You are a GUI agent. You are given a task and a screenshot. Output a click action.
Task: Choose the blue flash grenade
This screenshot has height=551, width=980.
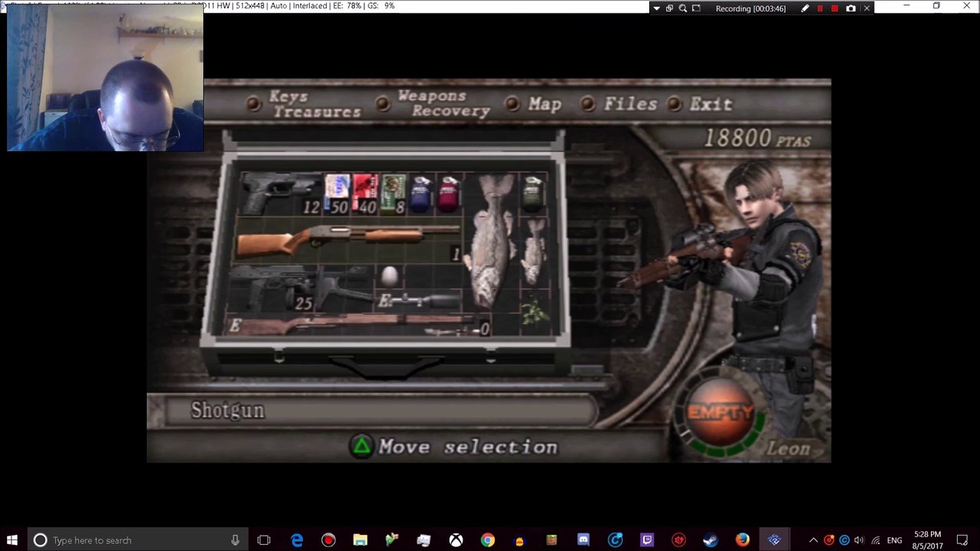(x=421, y=193)
